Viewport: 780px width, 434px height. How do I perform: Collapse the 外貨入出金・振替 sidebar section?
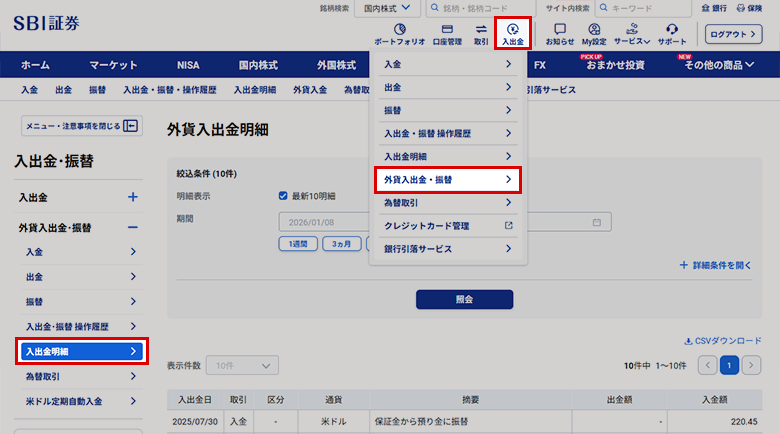pyautogui.click(x=132, y=228)
